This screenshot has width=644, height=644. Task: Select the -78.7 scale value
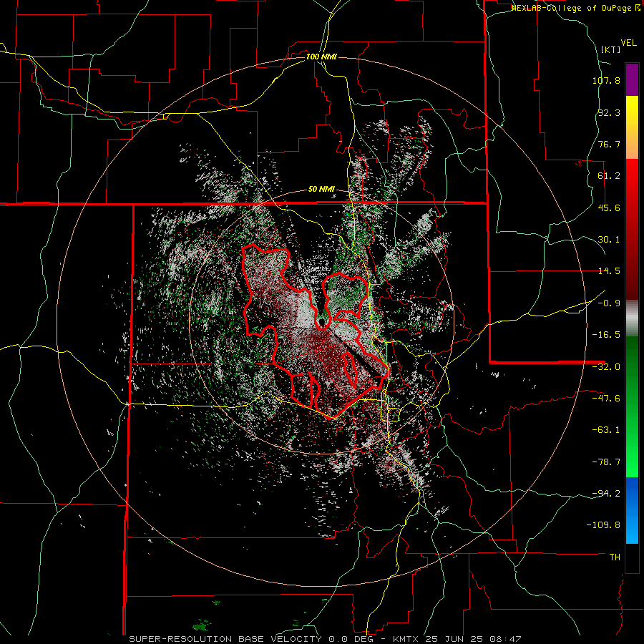(x=606, y=462)
